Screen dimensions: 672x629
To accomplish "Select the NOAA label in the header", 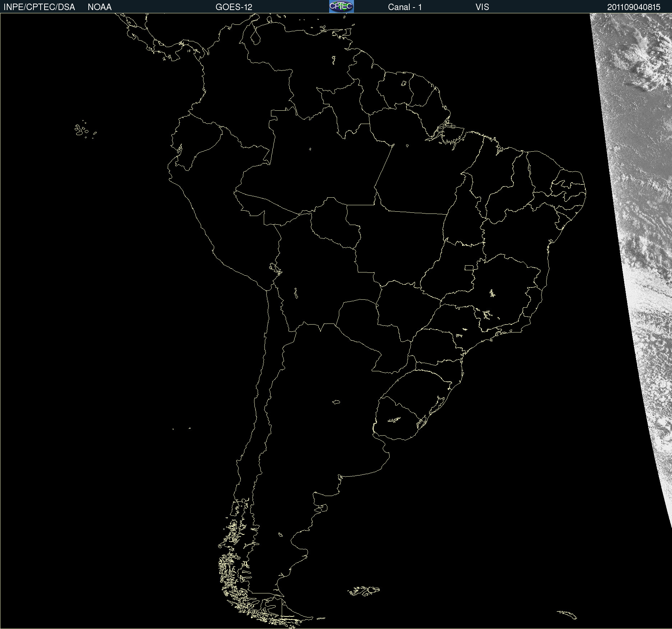I will pyautogui.click(x=100, y=7).
